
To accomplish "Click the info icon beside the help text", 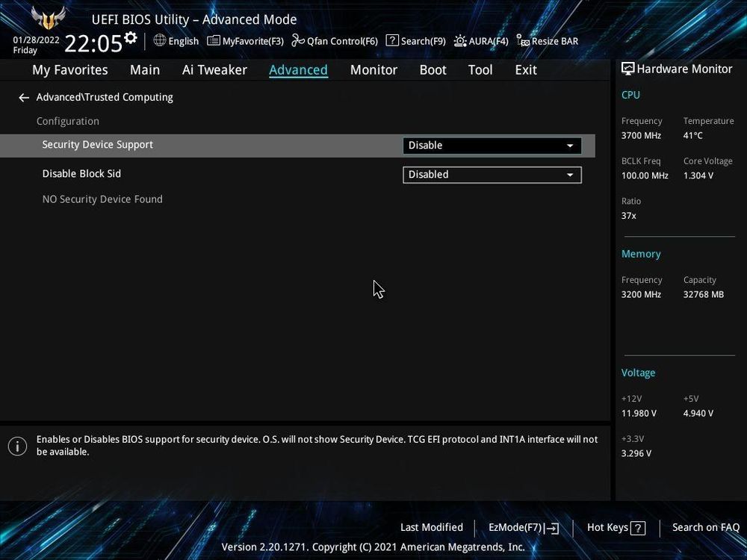I will point(17,446).
